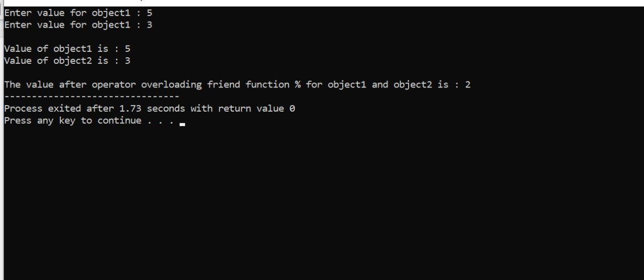Click the 'Value of object2 is : 3' line

point(67,61)
